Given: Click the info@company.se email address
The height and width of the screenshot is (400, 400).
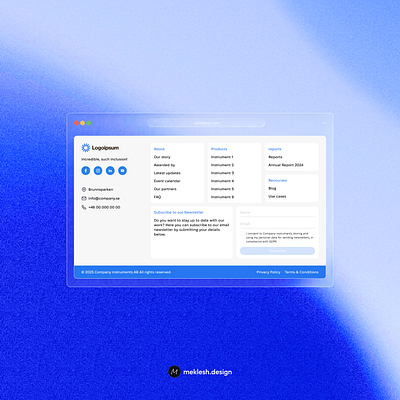Looking at the screenshot, I should click(104, 198).
